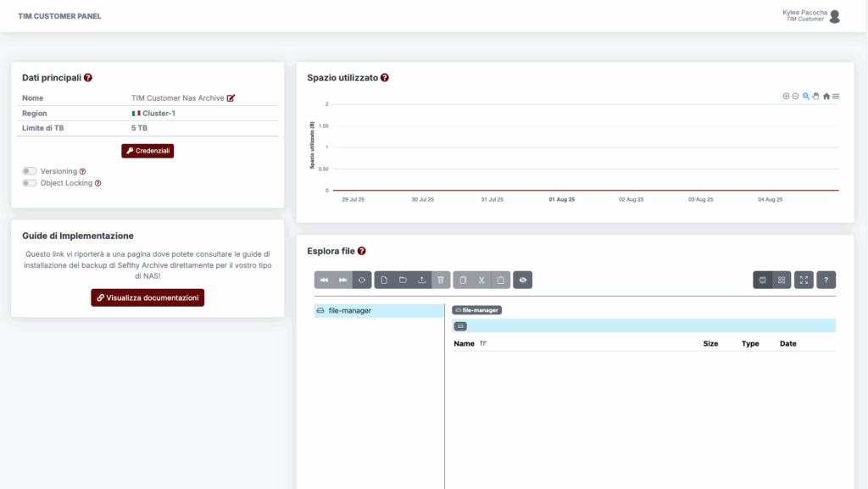Enable the Object Locking toggle
This screenshot has height=489, width=868.
pyautogui.click(x=30, y=183)
